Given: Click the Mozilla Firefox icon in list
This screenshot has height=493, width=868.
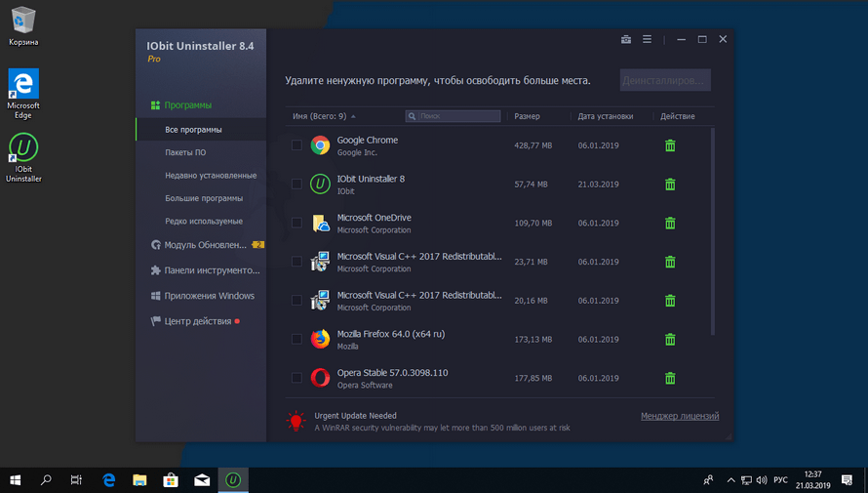Looking at the screenshot, I should (x=320, y=339).
